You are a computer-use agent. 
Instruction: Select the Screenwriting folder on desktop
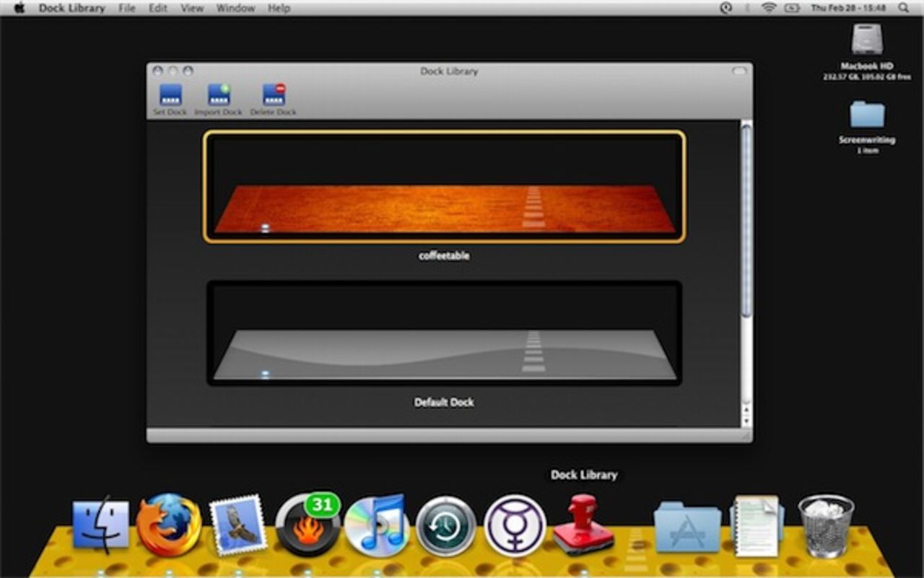pyautogui.click(x=867, y=115)
